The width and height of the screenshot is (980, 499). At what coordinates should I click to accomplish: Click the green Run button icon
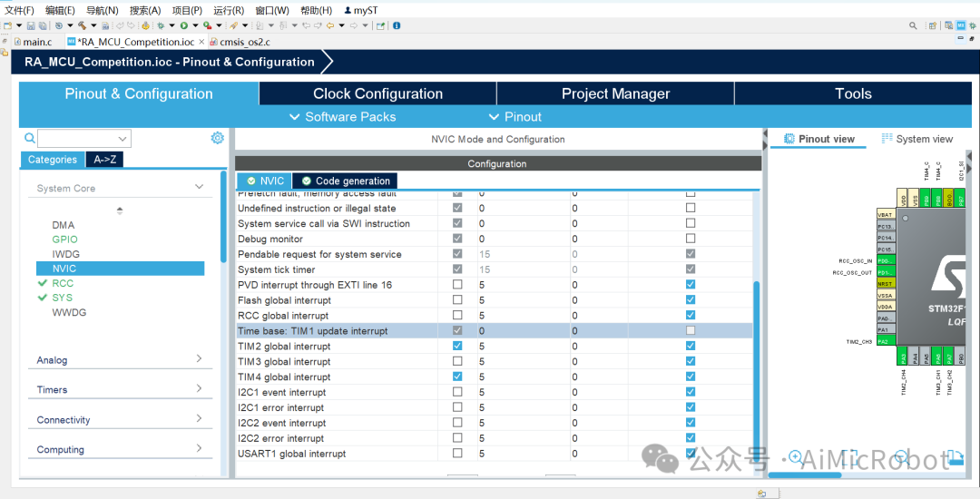point(184,25)
